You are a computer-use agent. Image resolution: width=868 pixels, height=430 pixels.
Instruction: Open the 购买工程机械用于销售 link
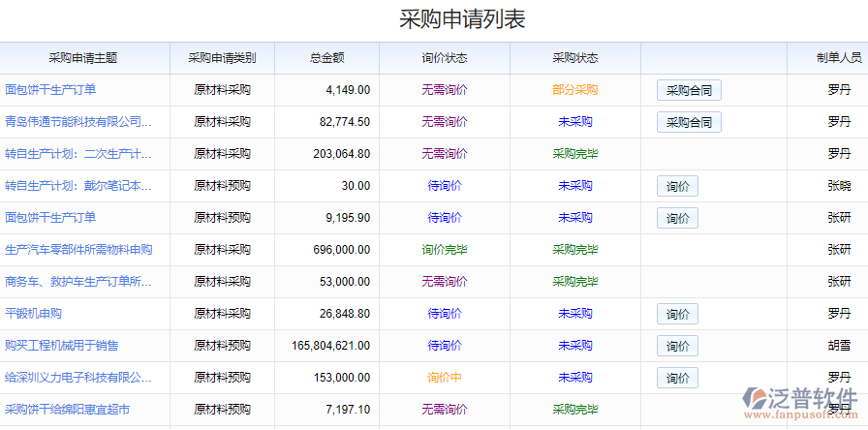click(x=62, y=346)
